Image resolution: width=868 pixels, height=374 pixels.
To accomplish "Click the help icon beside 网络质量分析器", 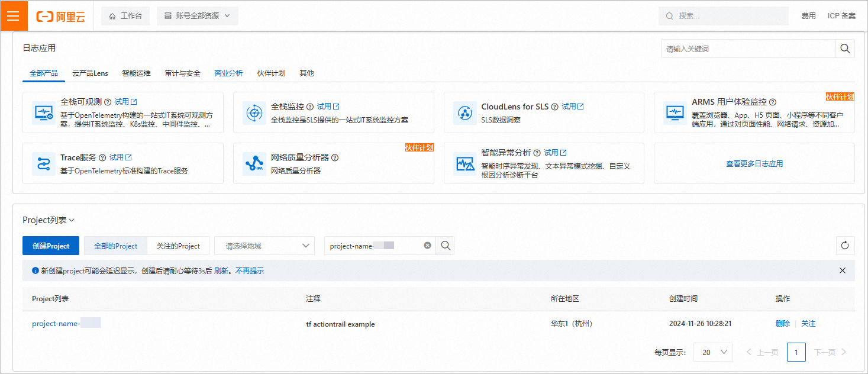I will tap(335, 158).
